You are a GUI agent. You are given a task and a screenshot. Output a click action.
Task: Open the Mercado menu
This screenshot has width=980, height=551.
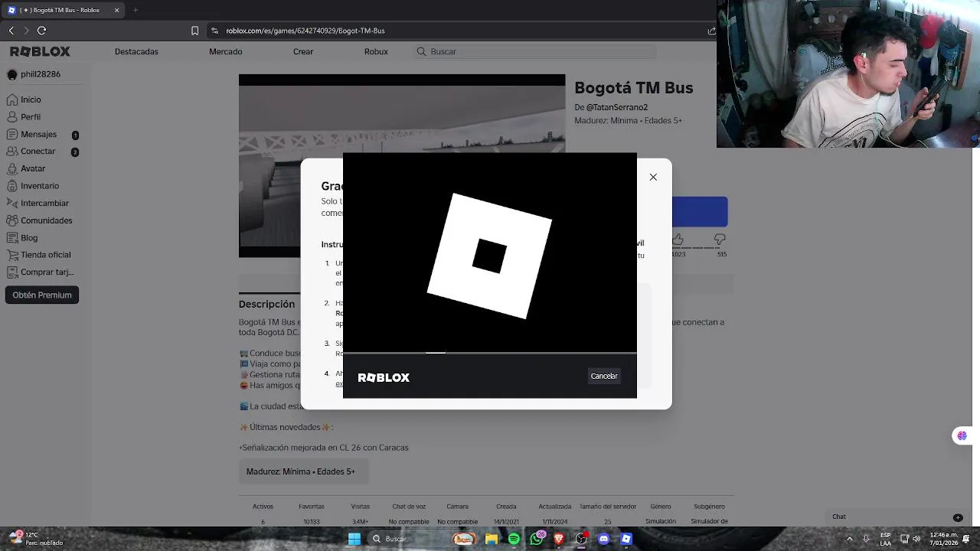226,51
